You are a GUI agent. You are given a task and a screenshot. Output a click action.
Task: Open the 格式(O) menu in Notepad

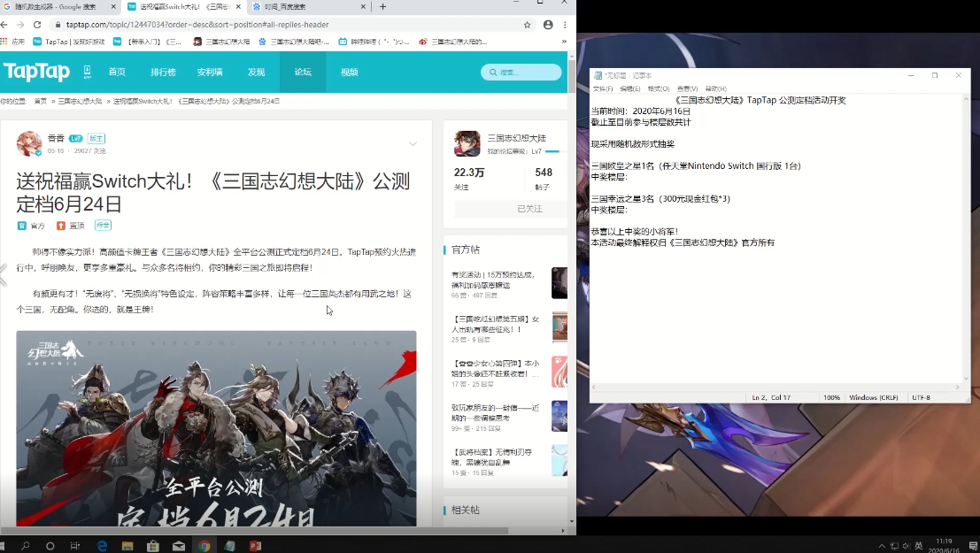click(x=658, y=88)
